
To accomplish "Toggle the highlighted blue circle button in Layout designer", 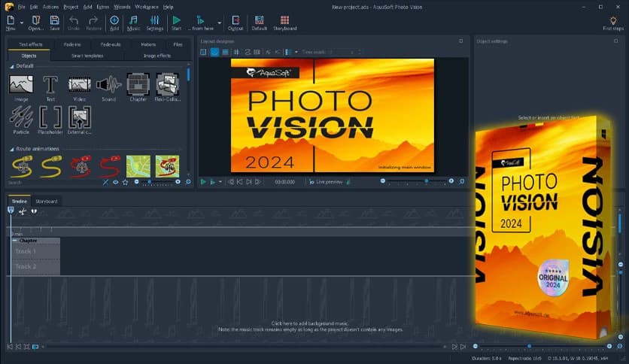I will click(214, 52).
